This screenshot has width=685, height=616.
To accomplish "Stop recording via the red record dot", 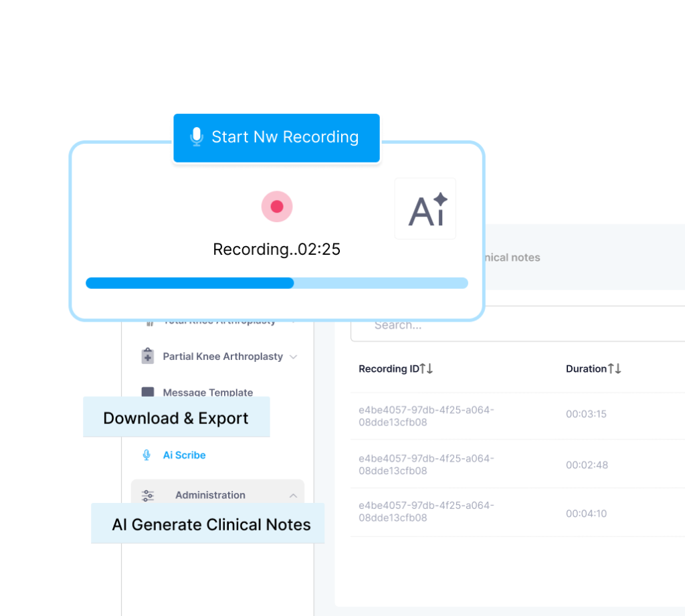I will click(x=277, y=206).
